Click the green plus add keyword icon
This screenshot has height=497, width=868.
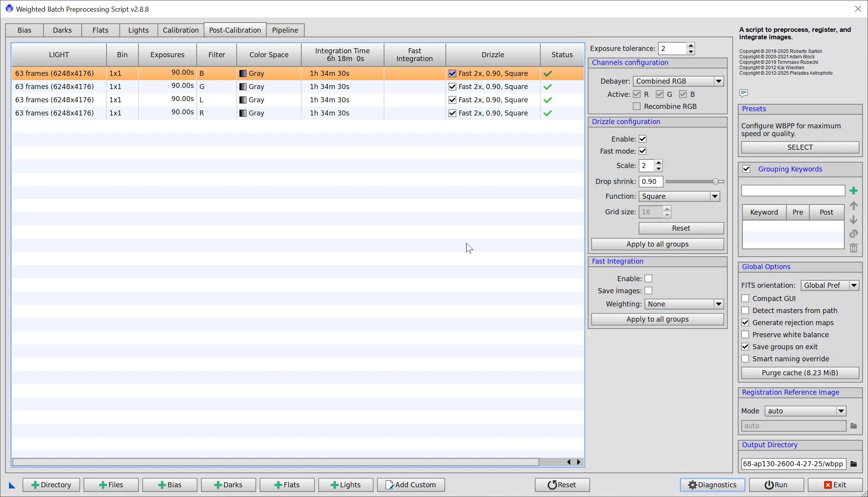[x=853, y=191]
